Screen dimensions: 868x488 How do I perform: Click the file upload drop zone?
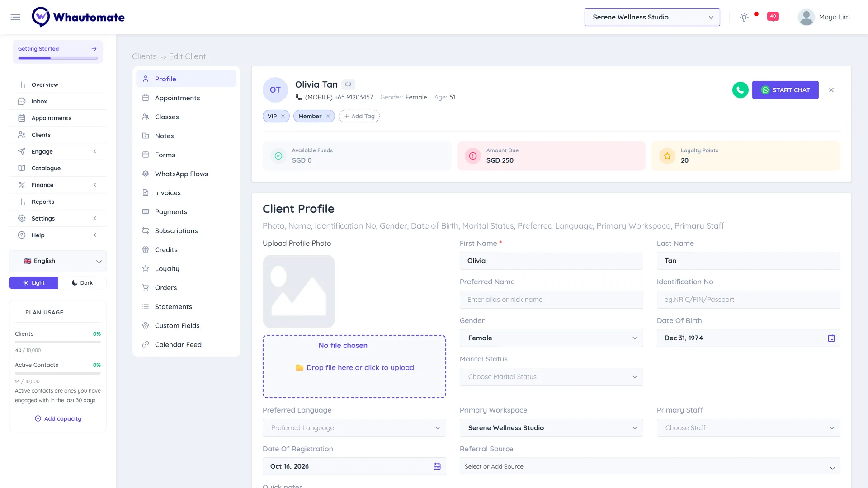[x=354, y=366]
